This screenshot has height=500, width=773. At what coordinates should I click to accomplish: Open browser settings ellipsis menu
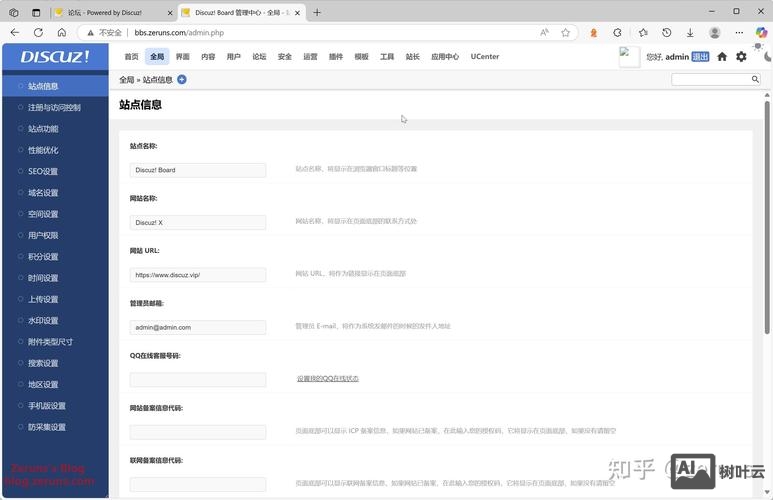(739, 33)
